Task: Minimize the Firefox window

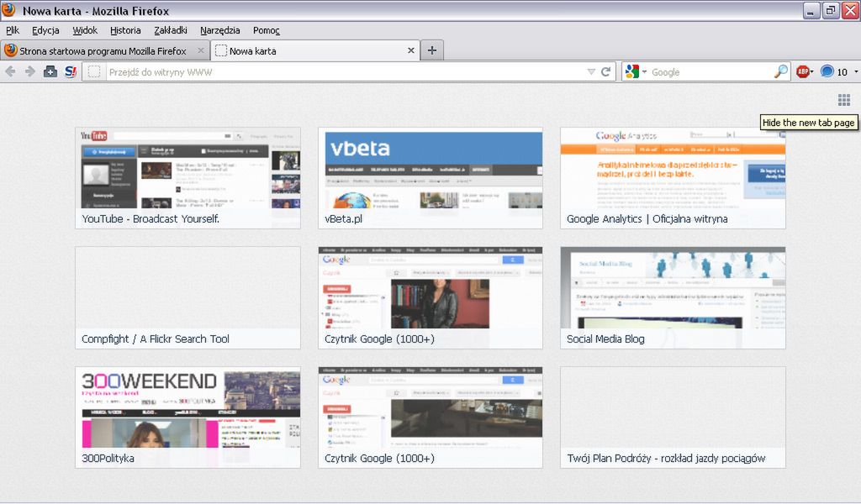Action: pos(811,10)
